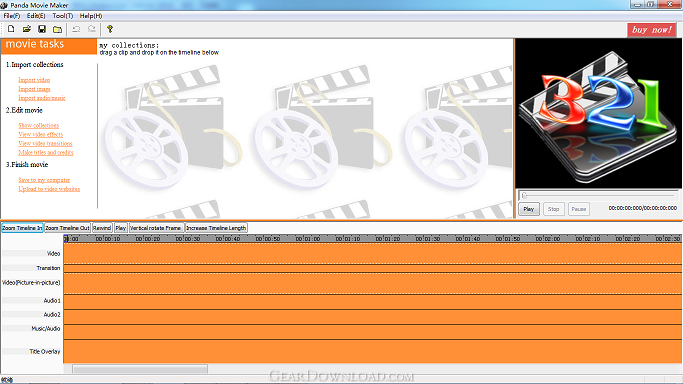This screenshot has width=683, height=384.
Task: Click the Zoom Timeline In button
Action: coord(22,228)
